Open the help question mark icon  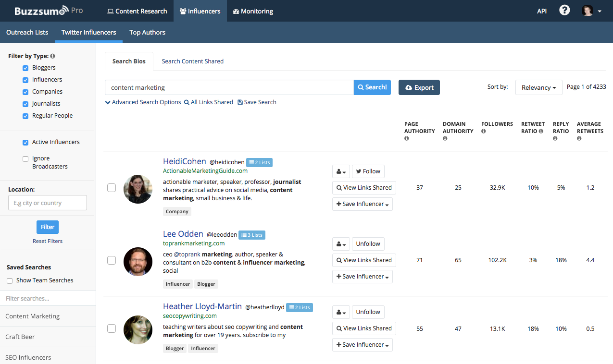tap(564, 11)
